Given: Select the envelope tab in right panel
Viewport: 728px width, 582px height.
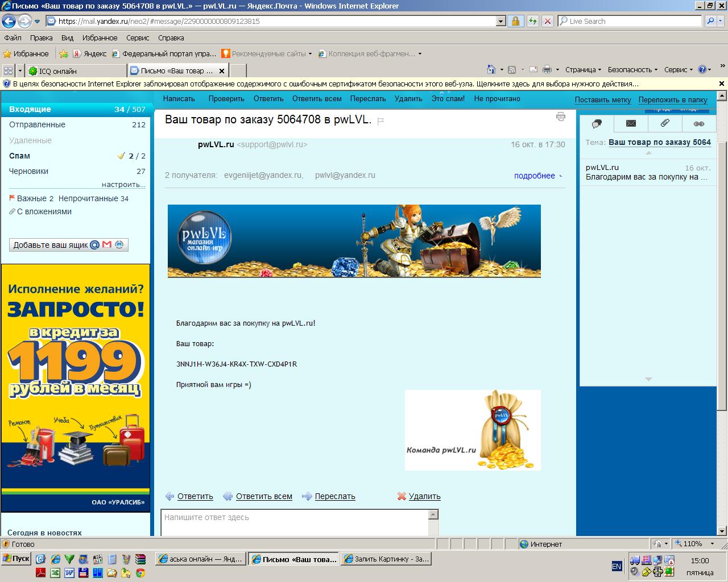Looking at the screenshot, I should [x=631, y=123].
